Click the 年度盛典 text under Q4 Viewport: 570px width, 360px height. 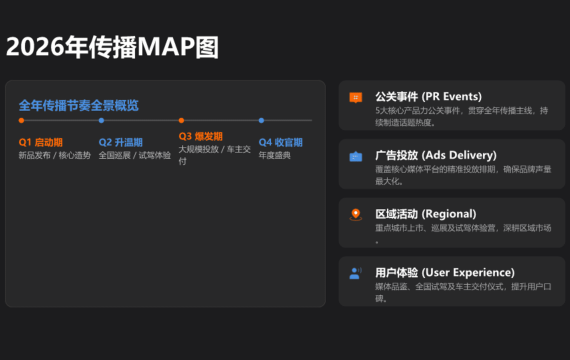coord(274,155)
